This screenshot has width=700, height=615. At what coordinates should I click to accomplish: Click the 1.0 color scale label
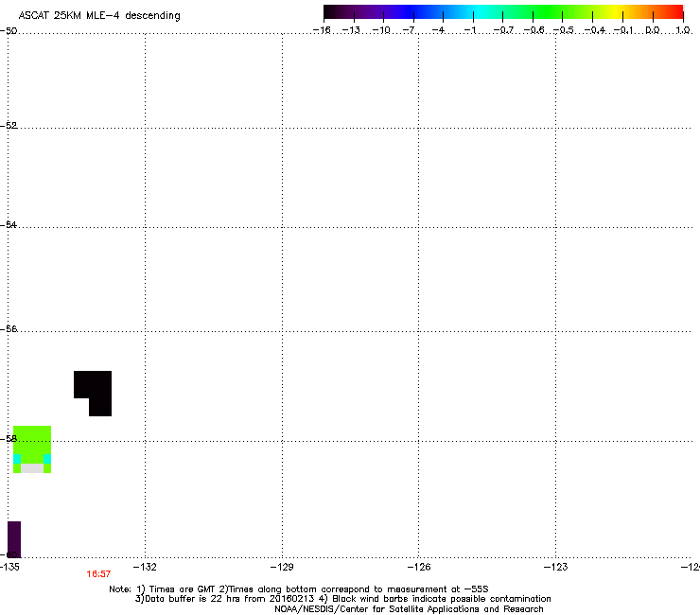683,30
